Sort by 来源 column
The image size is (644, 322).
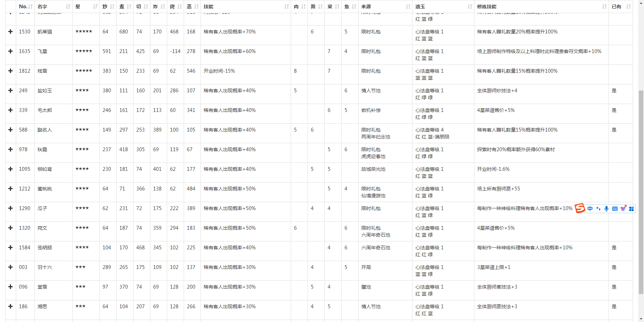pos(385,7)
